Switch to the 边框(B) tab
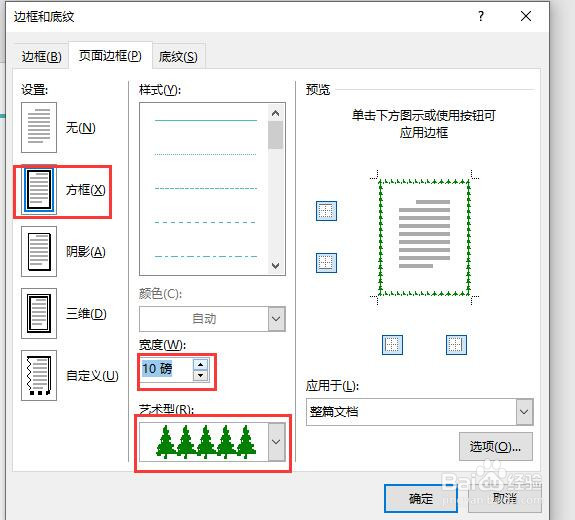 tap(41, 56)
